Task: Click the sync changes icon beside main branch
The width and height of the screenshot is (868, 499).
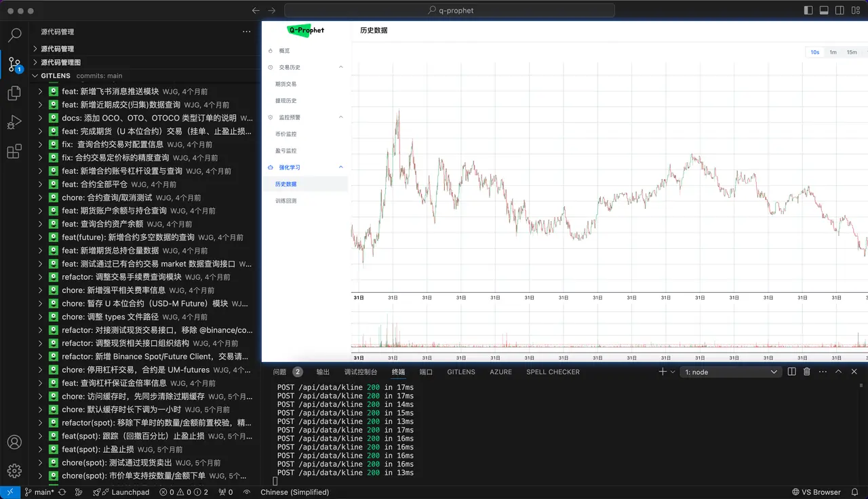Action: click(62, 492)
